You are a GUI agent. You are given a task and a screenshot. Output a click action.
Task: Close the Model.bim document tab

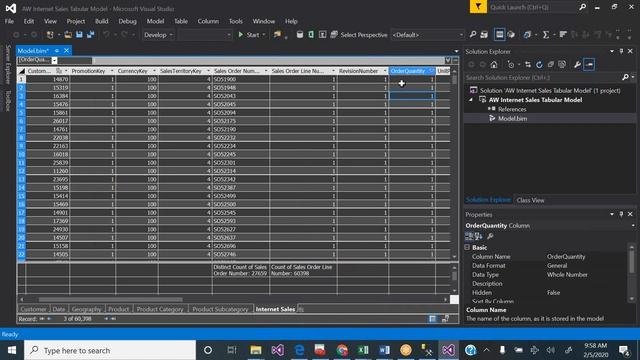click(x=66, y=51)
